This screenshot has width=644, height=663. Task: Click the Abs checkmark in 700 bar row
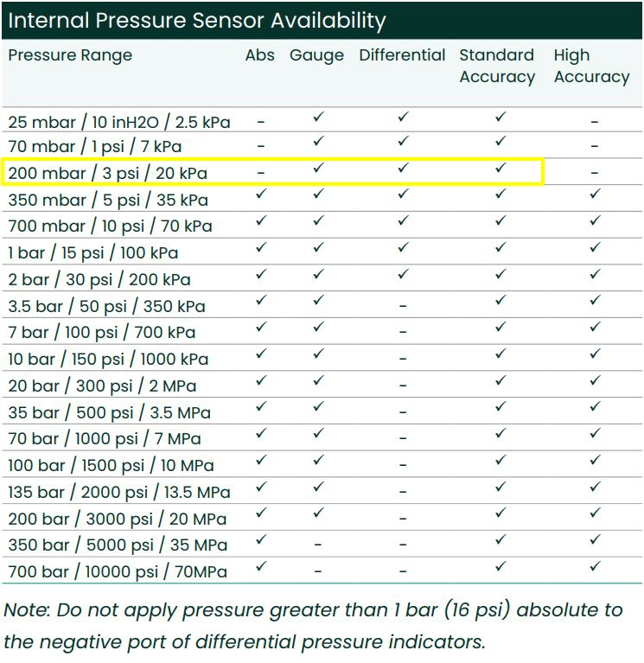tap(260, 567)
